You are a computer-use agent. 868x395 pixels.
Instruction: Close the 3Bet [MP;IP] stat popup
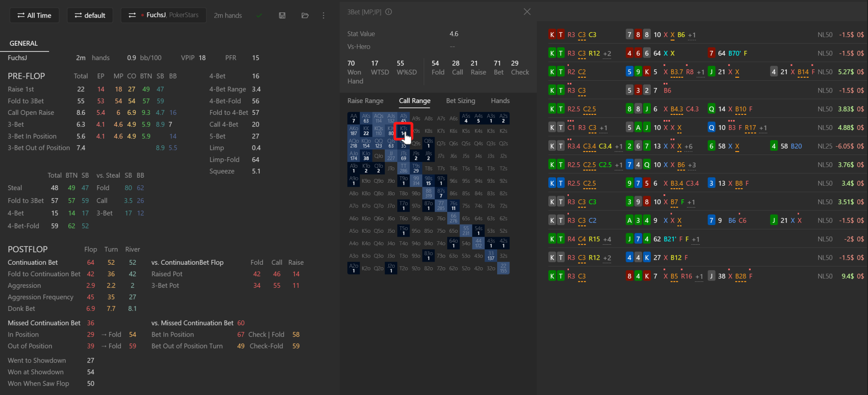527,12
